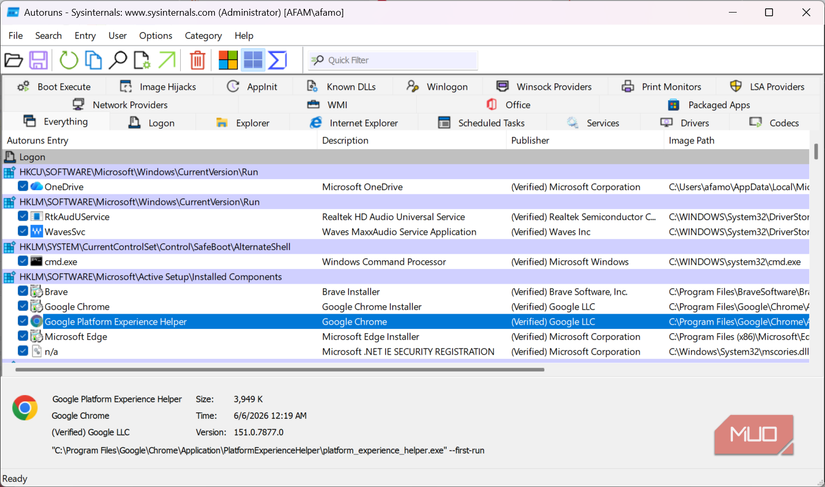The image size is (825, 487).
Task: Click the Chrome icon beside Google Platform Experience Helper
Action: pyautogui.click(x=36, y=321)
